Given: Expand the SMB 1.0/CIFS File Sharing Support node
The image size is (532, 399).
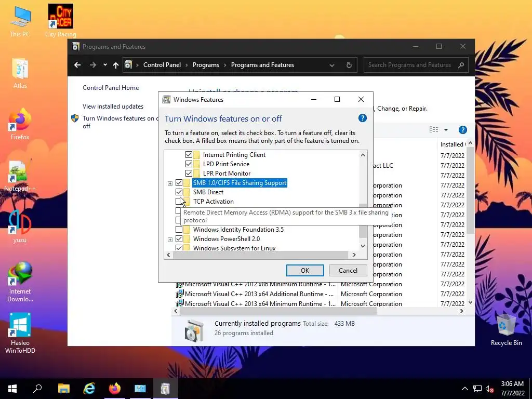Looking at the screenshot, I should pyautogui.click(x=170, y=183).
